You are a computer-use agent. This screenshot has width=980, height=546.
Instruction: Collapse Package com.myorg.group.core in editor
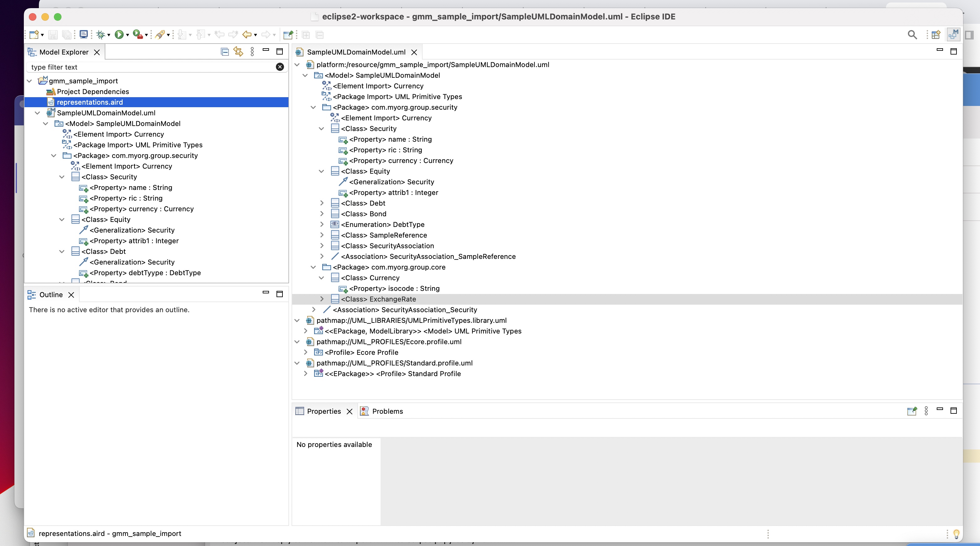313,267
